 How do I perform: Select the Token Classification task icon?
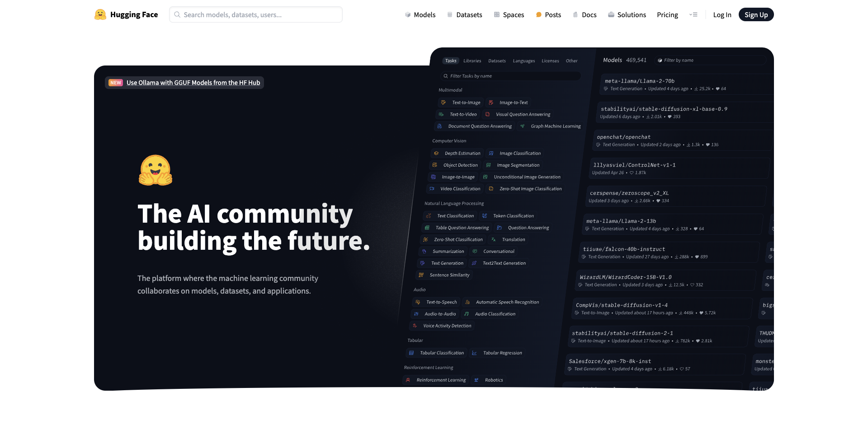click(485, 216)
